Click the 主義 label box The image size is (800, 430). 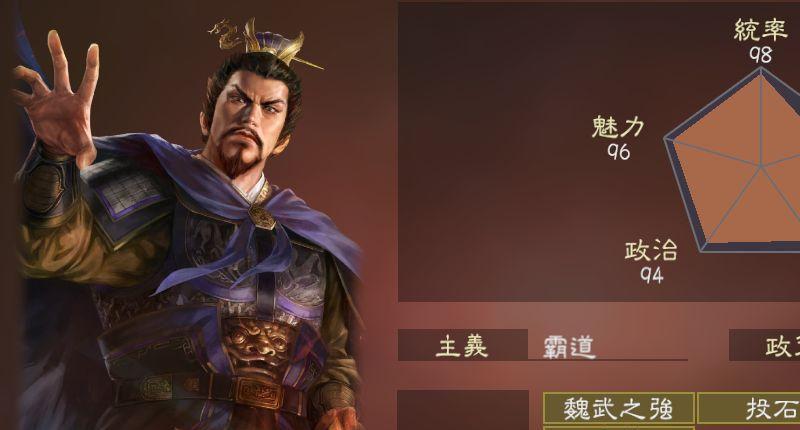point(462,345)
